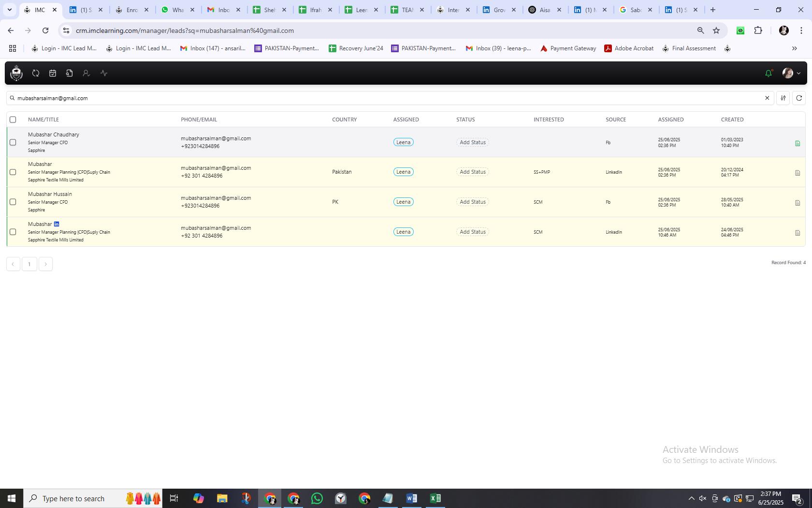The width and height of the screenshot is (812, 508).
Task: Switch to the Ifrah sheet browser tab
Action: click(x=316, y=10)
